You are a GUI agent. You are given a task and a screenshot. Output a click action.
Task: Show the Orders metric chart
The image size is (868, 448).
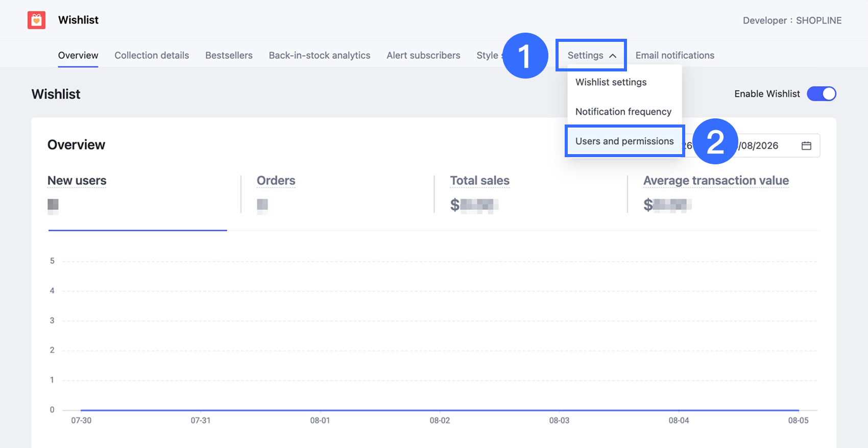point(276,181)
